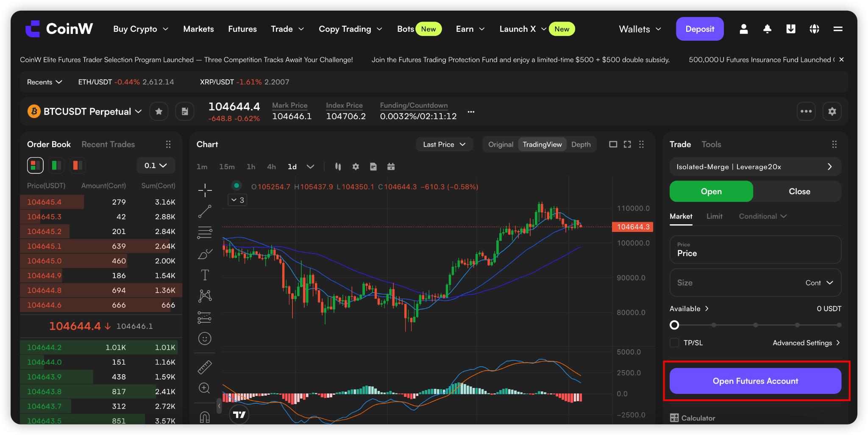Open the Cont size unit dropdown

819,283
